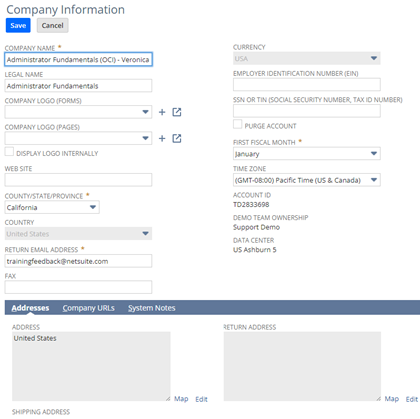Screen dimensions: 420x419
Task: Open the Time Zone dropdown
Action: point(307,180)
